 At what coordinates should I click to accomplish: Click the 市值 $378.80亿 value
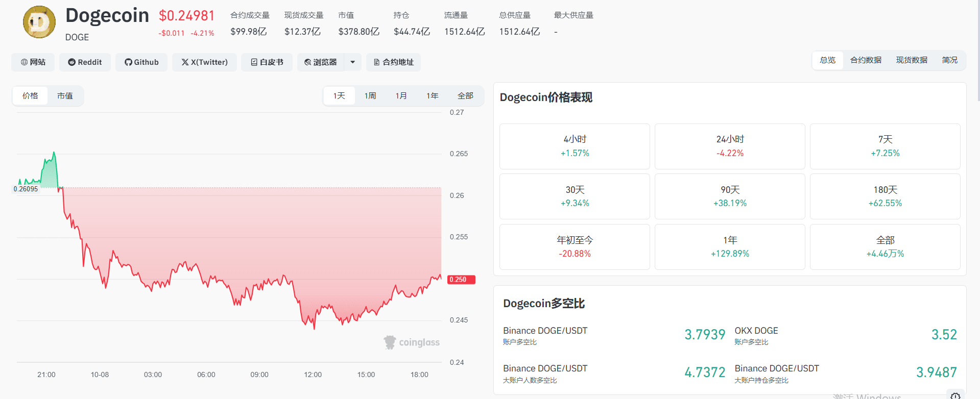[x=359, y=32]
